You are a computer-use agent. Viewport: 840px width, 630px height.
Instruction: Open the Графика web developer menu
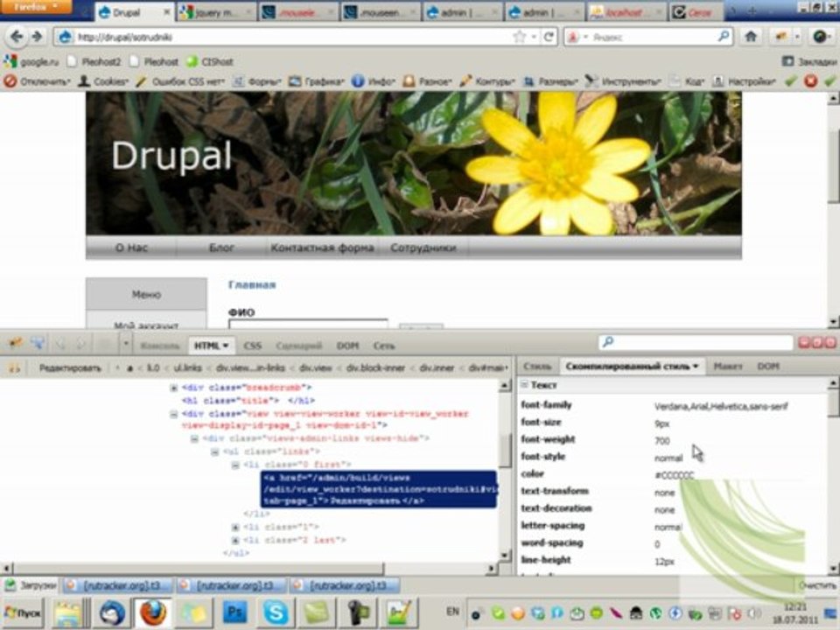click(317, 81)
